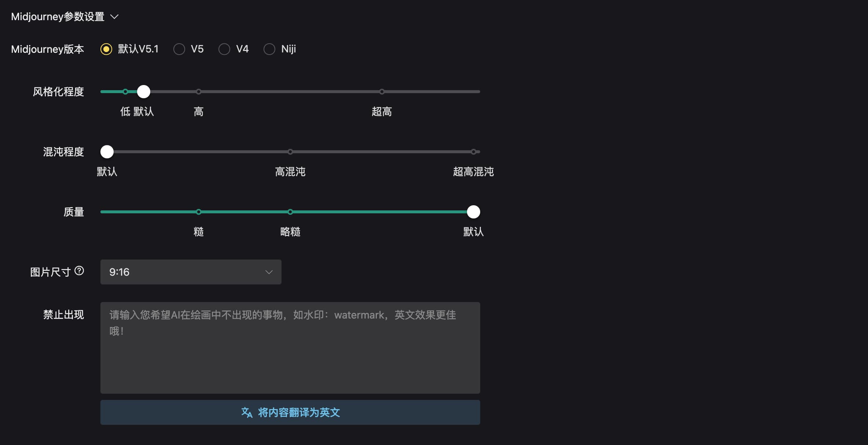Set 风格化程度 slider to 低 mark
Image resolution: width=868 pixels, height=445 pixels.
(125, 92)
